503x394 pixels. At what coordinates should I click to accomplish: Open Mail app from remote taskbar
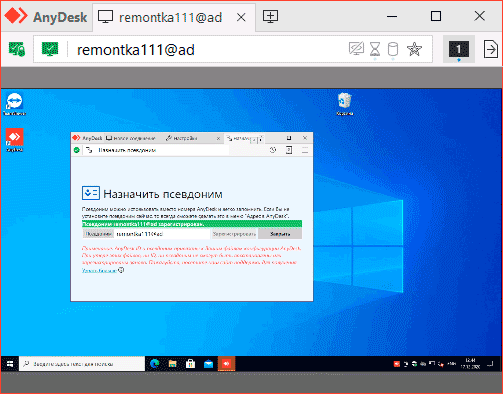tap(208, 364)
